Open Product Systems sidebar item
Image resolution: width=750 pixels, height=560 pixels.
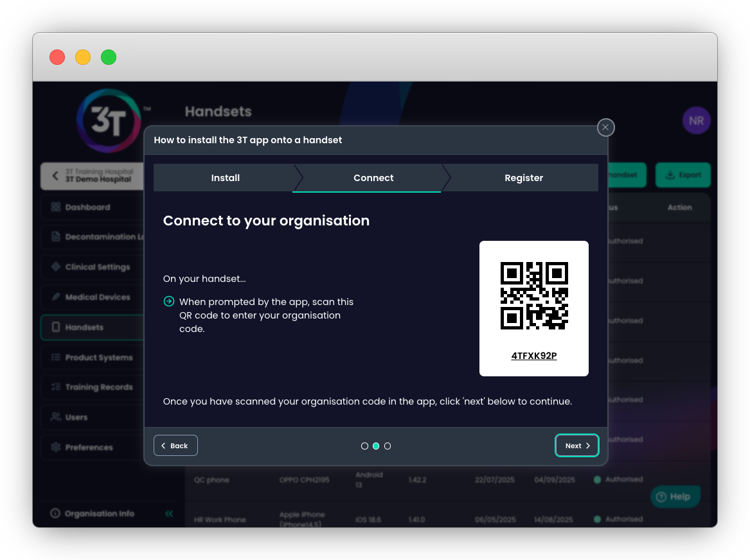click(92, 357)
